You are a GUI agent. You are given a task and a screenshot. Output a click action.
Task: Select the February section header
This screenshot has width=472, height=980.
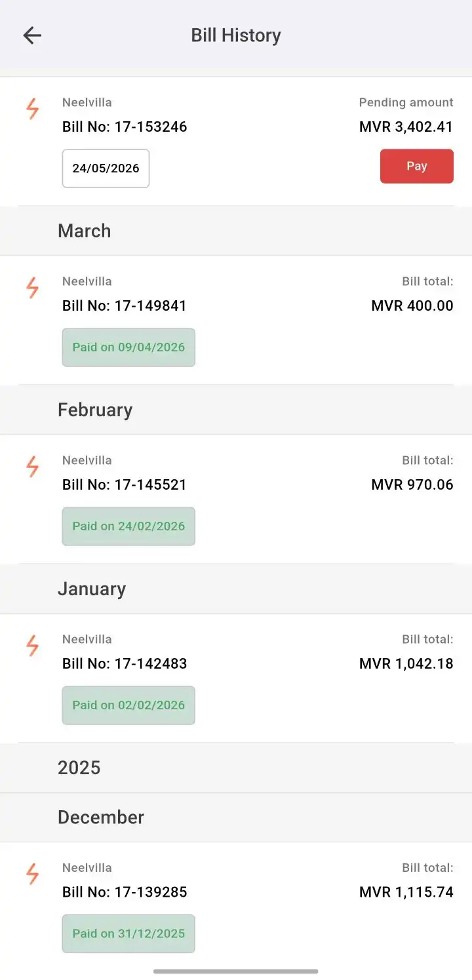(95, 410)
